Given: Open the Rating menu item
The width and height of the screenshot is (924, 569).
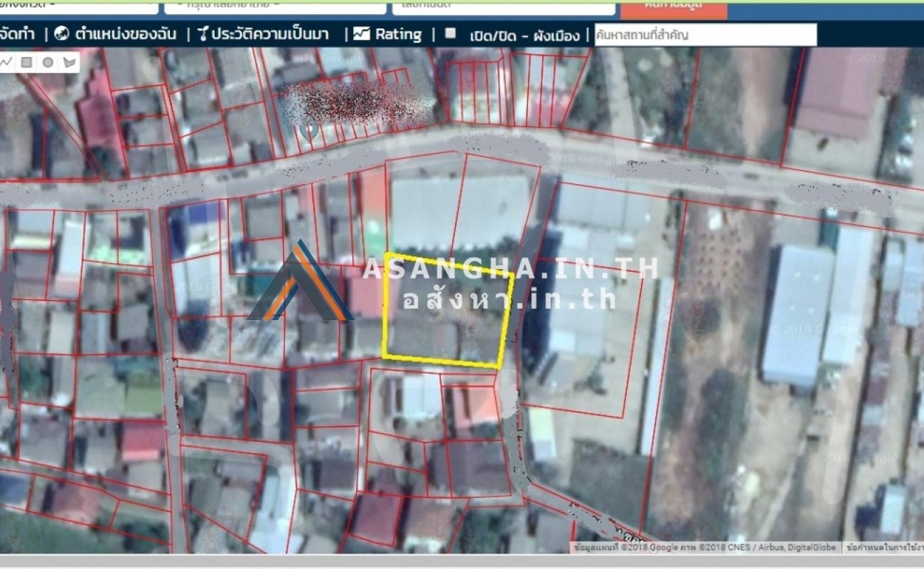Looking at the screenshot, I should [x=398, y=34].
